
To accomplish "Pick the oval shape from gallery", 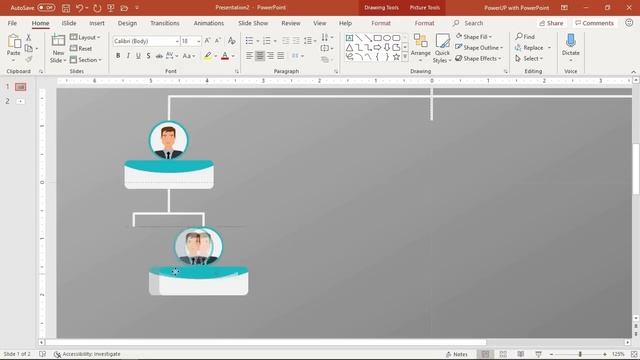I will click(387, 38).
